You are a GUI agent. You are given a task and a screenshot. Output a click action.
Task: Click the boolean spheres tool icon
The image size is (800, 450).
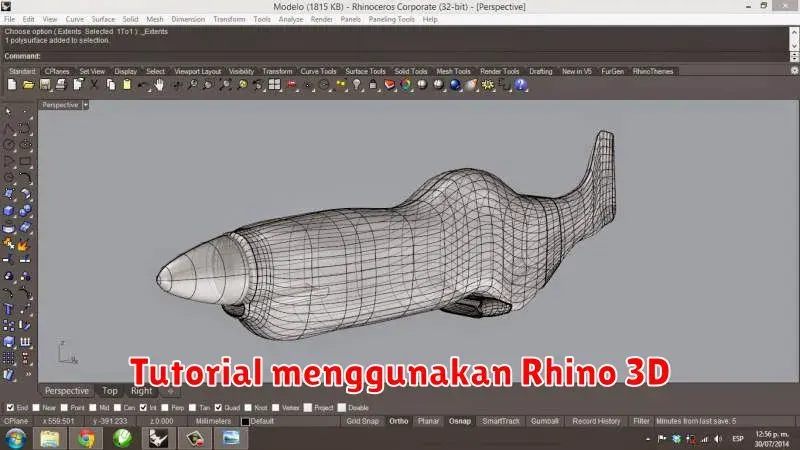click(x=24, y=211)
